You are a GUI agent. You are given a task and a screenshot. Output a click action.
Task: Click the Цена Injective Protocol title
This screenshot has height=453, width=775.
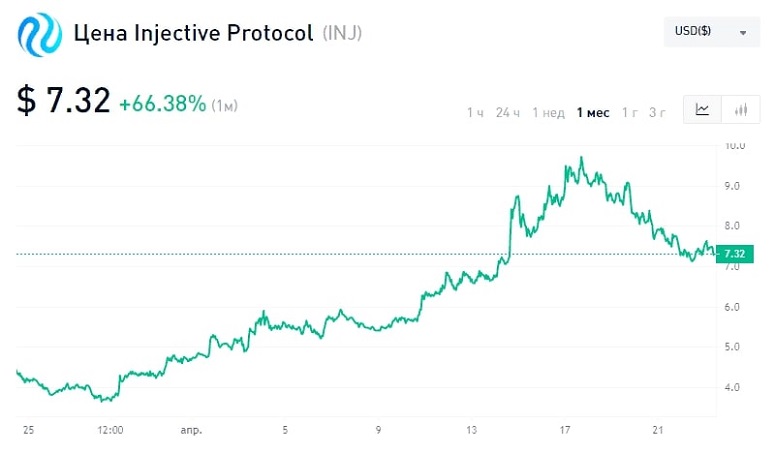[195, 34]
